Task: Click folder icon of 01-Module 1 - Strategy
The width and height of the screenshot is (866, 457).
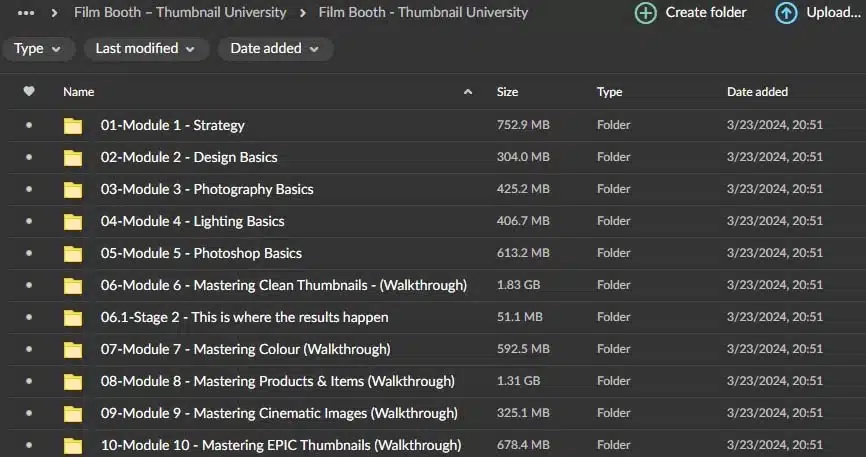Action: (x=73, y=126)
